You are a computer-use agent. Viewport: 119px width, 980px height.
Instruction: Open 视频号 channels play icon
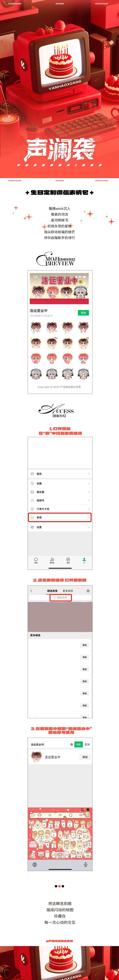tap(32, 500)
